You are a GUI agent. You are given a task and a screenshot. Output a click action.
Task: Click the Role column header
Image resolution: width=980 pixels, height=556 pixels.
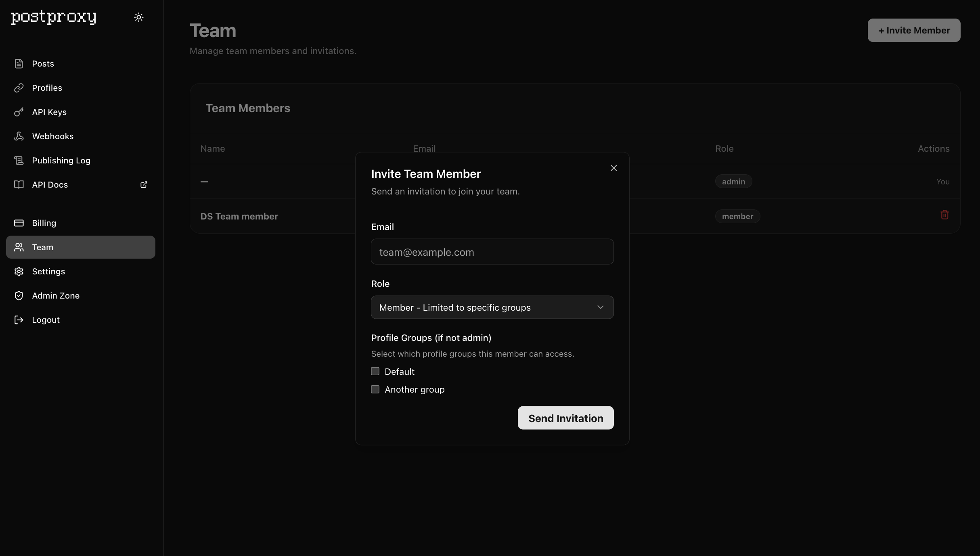(x=724, y=148)
